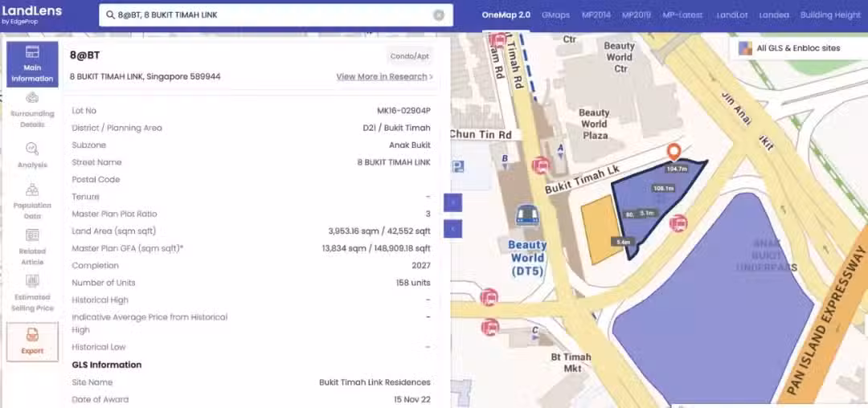The image size is (868, 408).
Task: Click in the address search field
Action: (x=276, y=15)
